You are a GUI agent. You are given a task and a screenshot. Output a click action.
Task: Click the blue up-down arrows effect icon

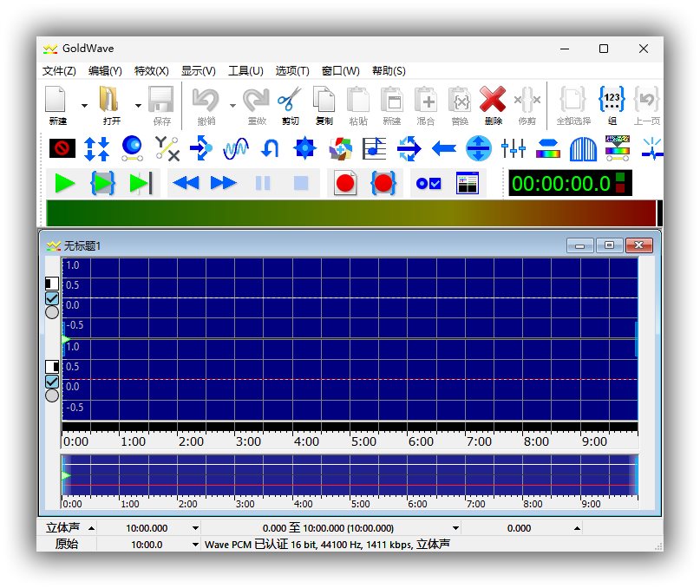(97, 148)
